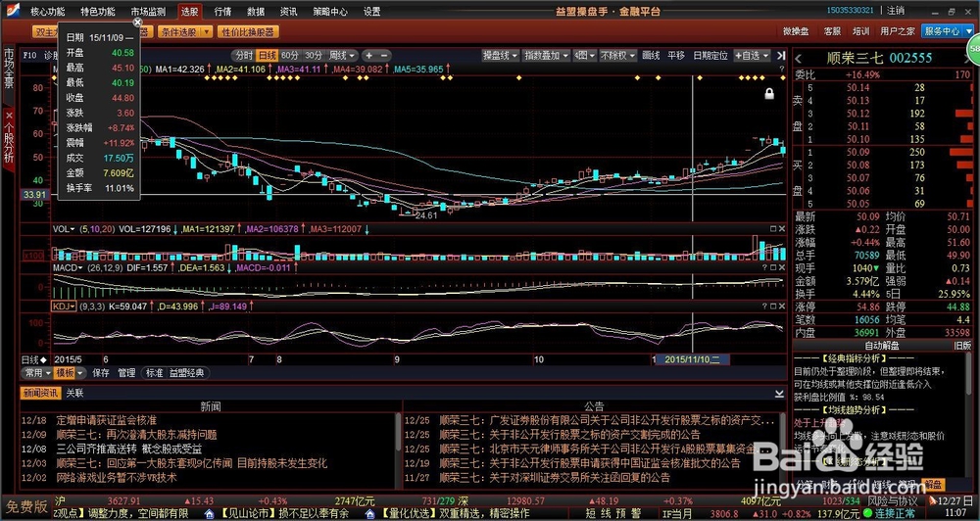
Task: Open the 数据 menu
Action: click(256, 11)
